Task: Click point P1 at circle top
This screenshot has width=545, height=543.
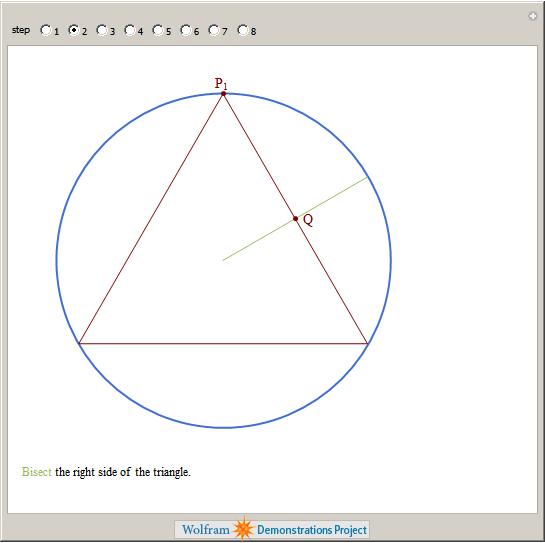Action: [x=223, y=94]
